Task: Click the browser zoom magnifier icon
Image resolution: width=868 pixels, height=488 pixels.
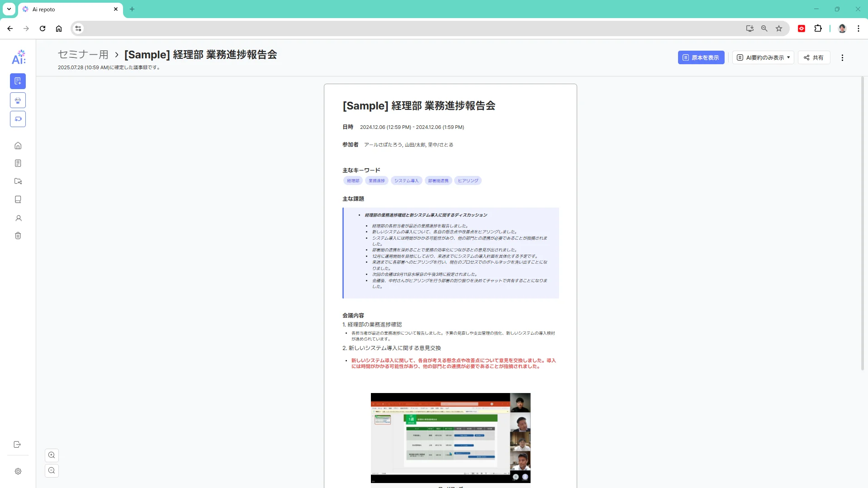Action: click(x=764, y=28)
